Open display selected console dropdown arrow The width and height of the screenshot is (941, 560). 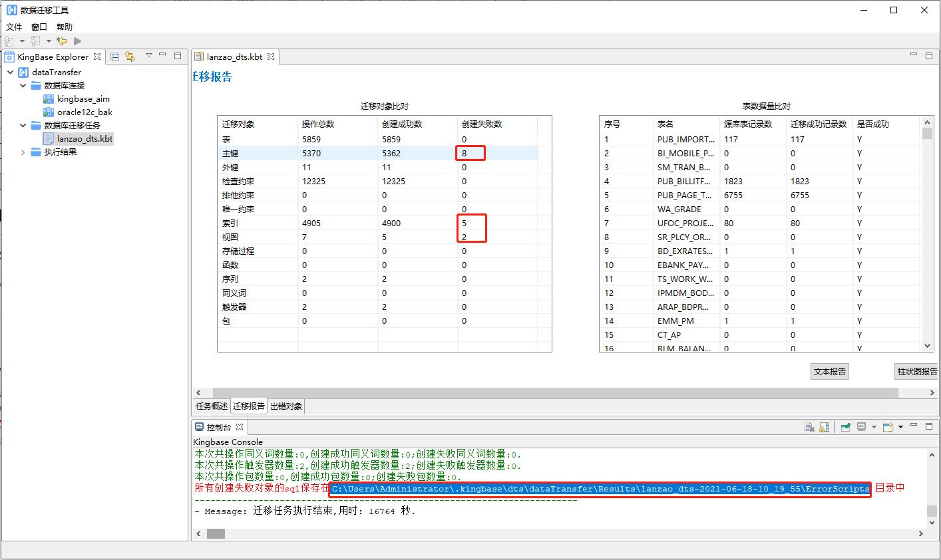(x=874, y=427)
